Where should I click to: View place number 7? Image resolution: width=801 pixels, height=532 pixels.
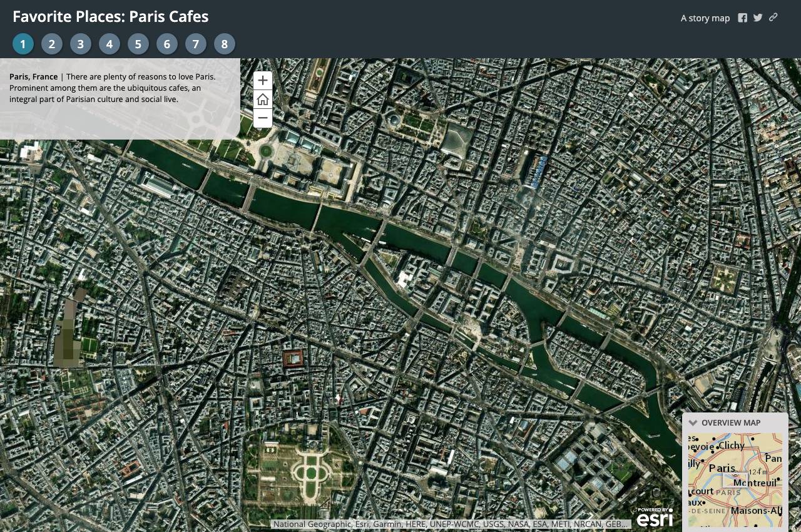[x=196, y=44]
